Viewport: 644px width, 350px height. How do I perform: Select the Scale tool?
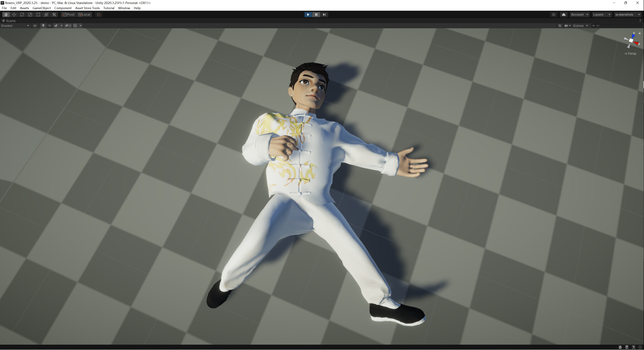(x=30, y=15)
